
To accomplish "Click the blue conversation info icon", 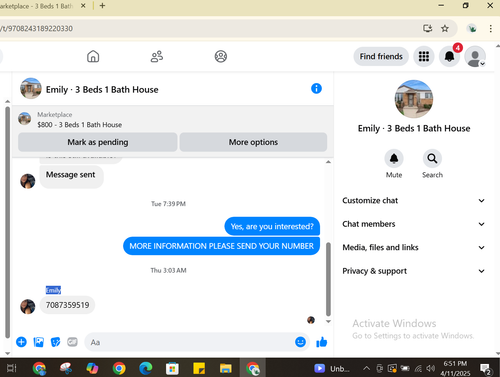I will [x=316, y=88].
